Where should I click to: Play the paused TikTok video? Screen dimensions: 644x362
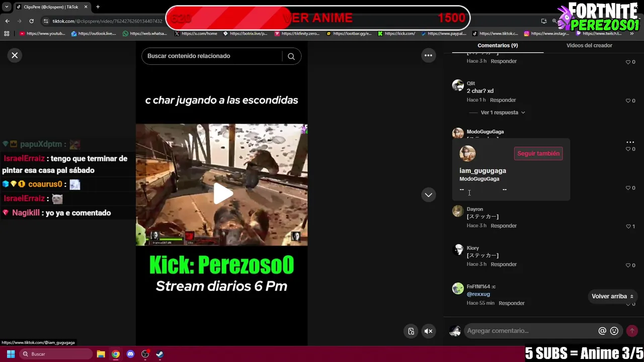(x=222, y=194)
